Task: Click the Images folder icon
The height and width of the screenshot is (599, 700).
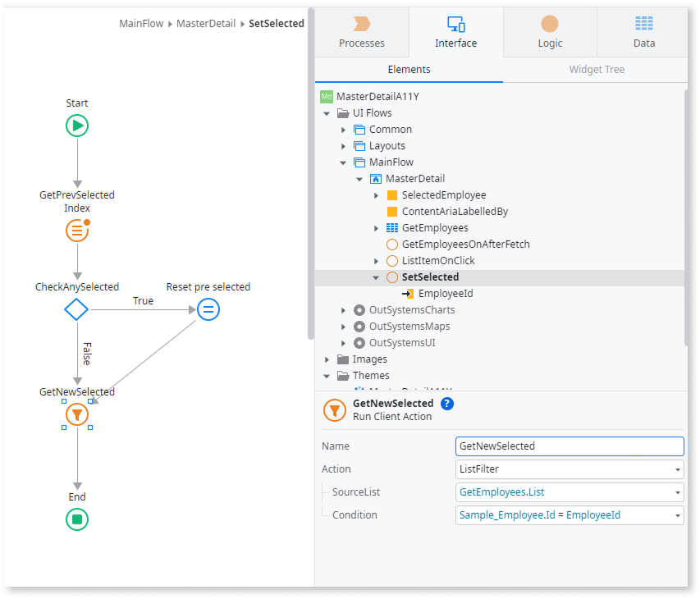Action: coord(343,359)
